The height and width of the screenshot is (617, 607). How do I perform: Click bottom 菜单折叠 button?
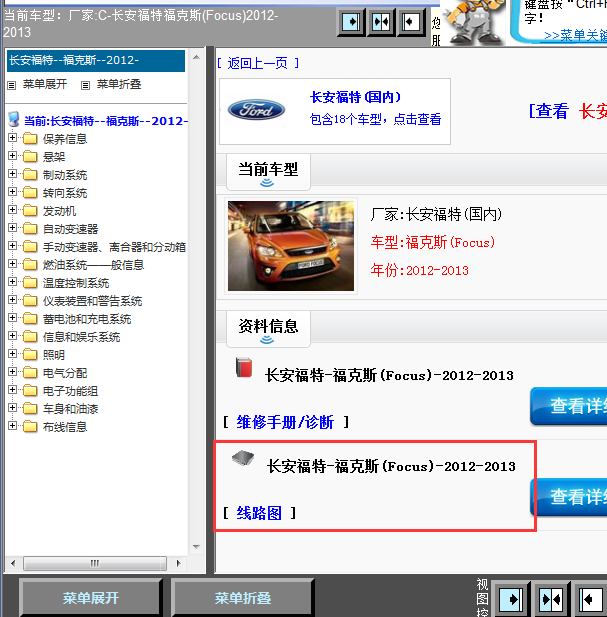[x=242, y=598]
